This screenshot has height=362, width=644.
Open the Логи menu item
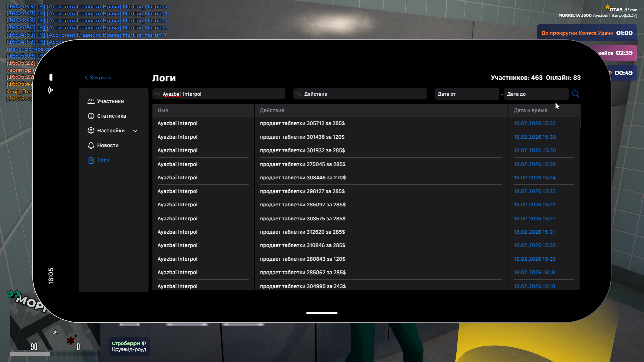coord(103,160)
